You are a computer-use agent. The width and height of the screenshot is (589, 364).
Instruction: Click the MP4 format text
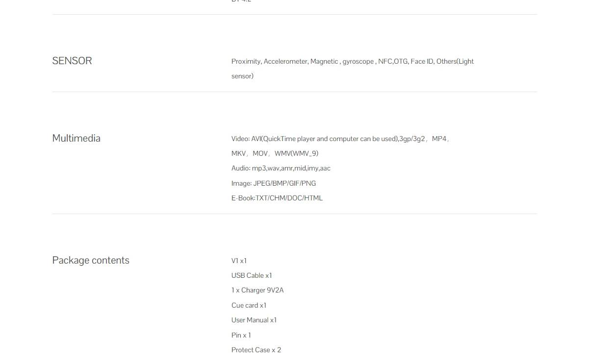click(x=439, y=139)
